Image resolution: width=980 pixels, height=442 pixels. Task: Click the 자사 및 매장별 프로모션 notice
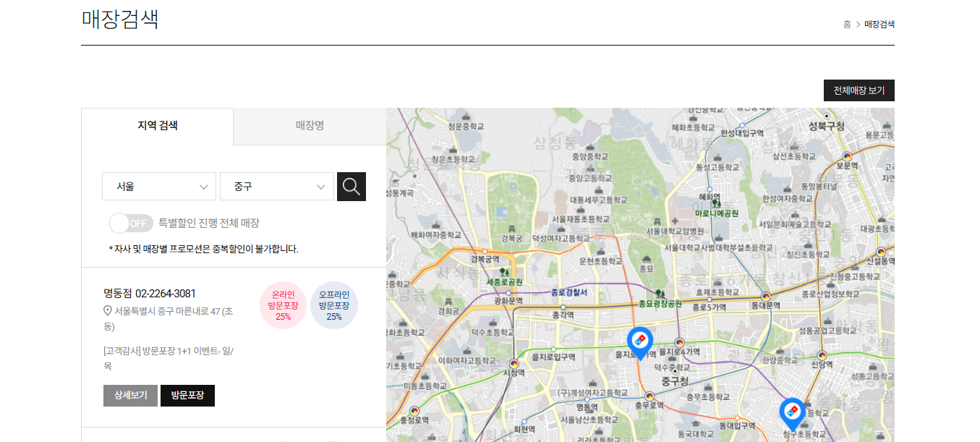pyautogui.click(x=203, y=249)
